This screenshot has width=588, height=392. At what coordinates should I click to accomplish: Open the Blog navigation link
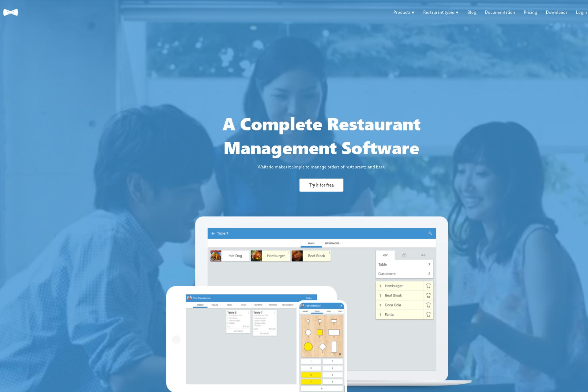[471, 12]
